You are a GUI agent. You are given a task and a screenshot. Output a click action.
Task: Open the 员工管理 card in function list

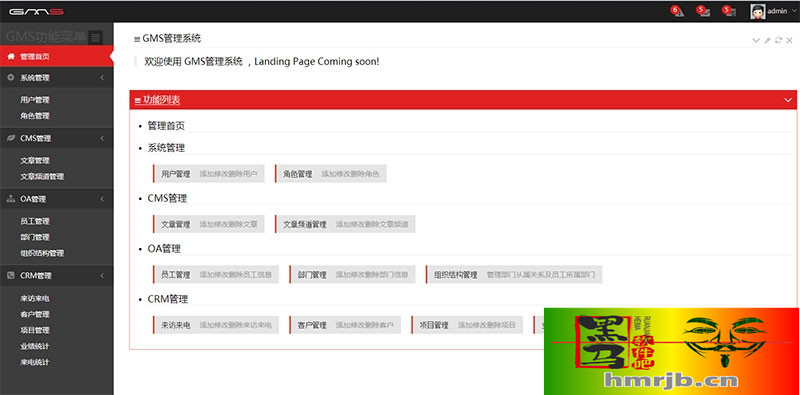216,275
